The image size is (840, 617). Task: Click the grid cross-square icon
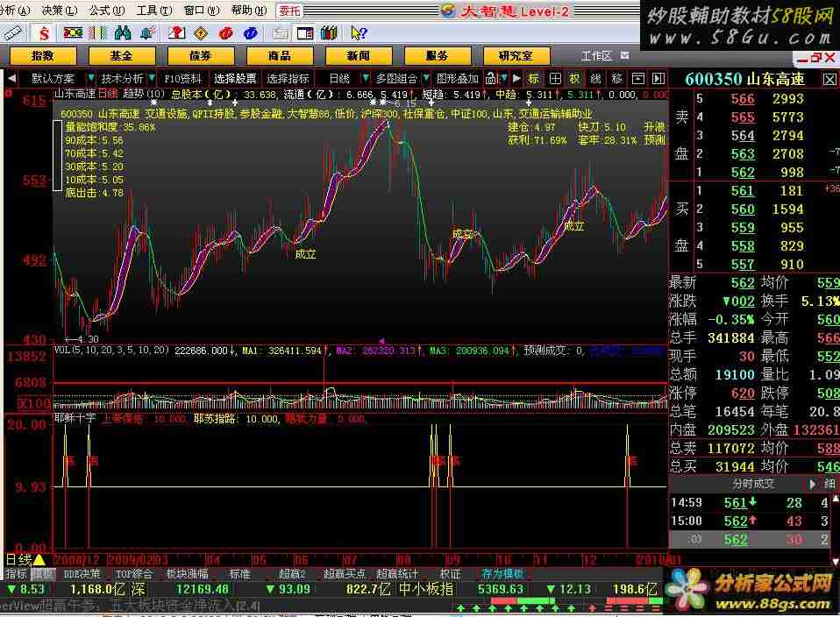tap(555, 79)
